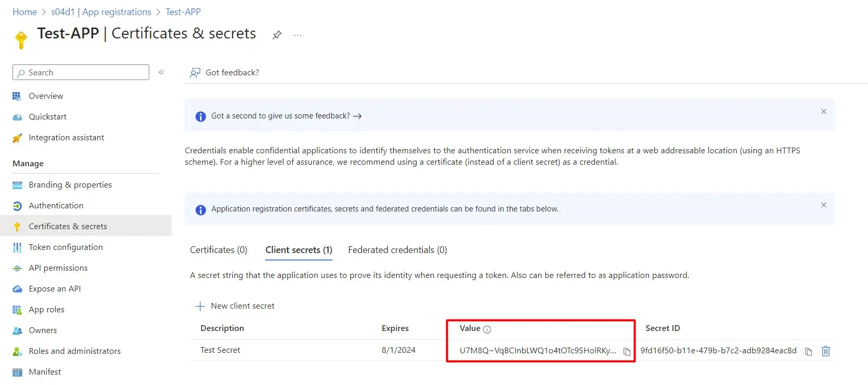
Task: Focus the sidebar Search box
Action: (81, 72)
